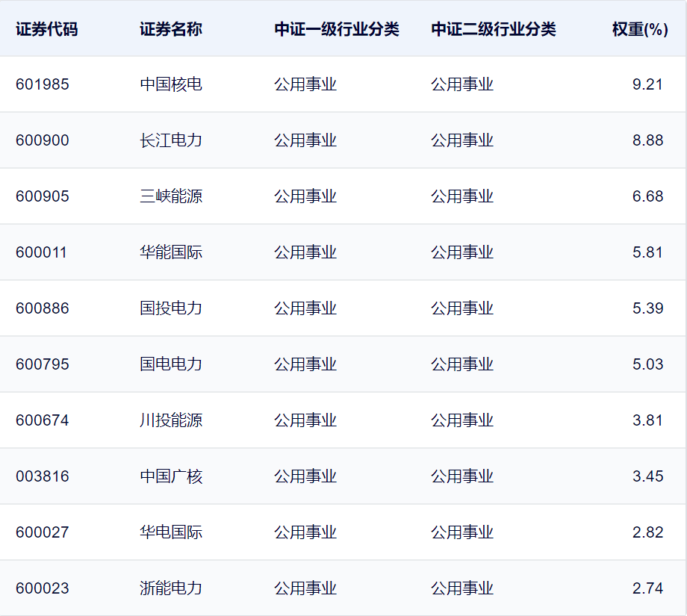Screen dimensions: 687x616
Task: Select stock name 华电国际
Action: [x=171, y=532]
